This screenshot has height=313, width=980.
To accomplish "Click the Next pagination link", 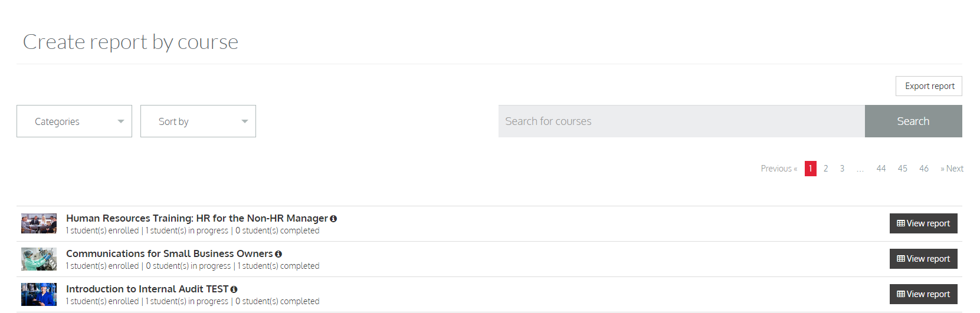I will (952, 169).
